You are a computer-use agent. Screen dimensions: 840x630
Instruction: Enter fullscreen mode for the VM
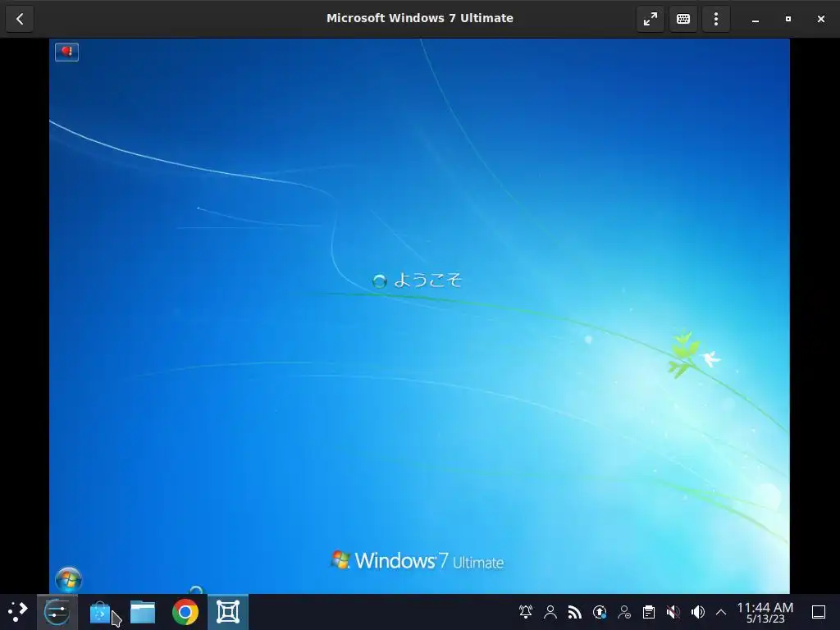tap(651, 19)
